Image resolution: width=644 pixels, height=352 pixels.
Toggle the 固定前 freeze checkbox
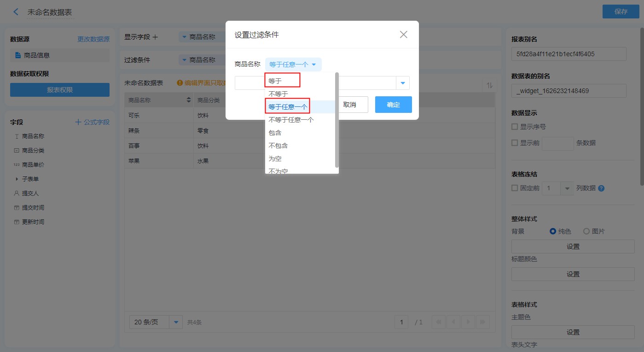click(515, 188)
